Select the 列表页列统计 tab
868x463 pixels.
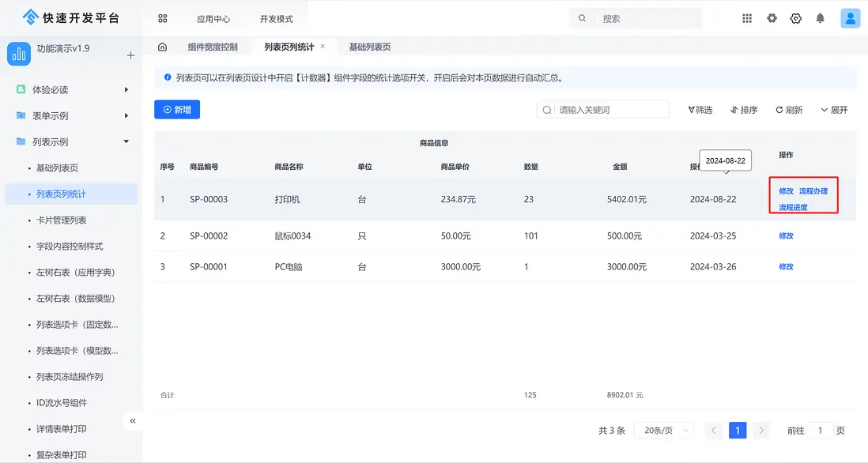point(289,47)
